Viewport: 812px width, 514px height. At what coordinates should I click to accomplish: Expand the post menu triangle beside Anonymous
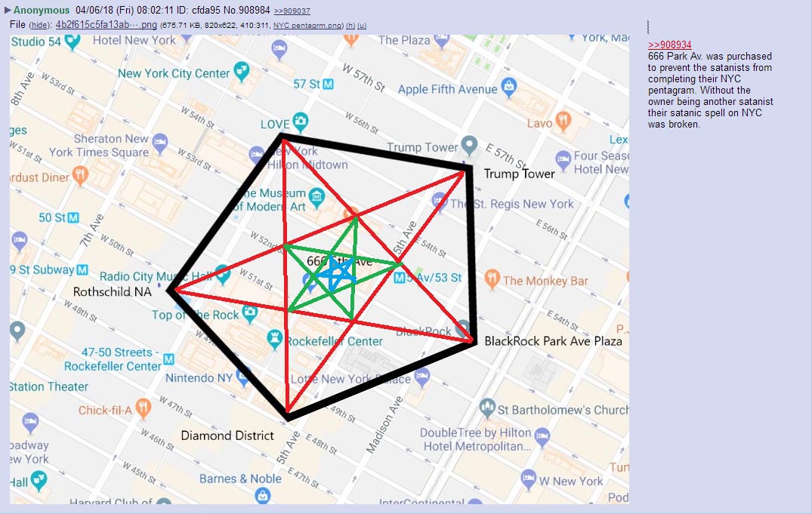point(8,10)
